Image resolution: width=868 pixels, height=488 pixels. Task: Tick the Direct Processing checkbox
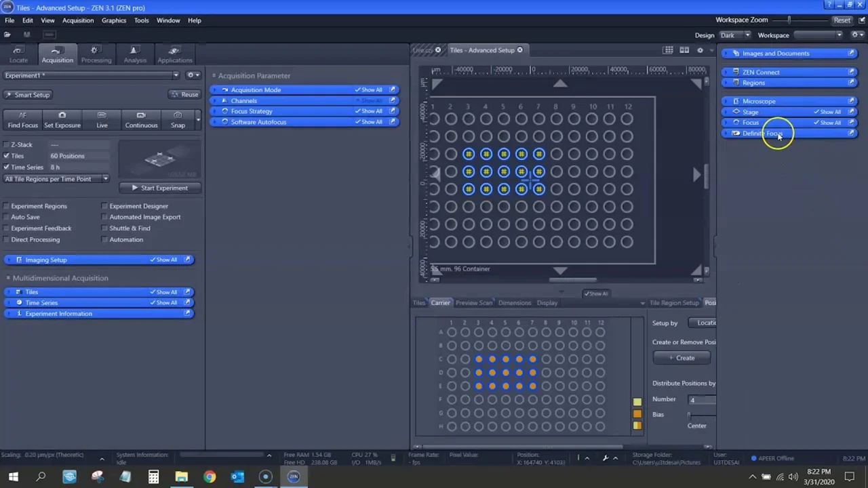pos(6,239)
